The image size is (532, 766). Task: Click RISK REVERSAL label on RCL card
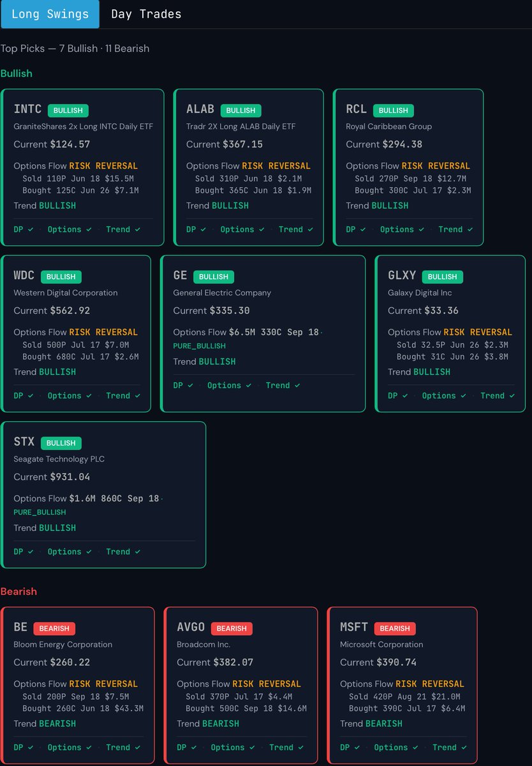click(x=436, y=166)
